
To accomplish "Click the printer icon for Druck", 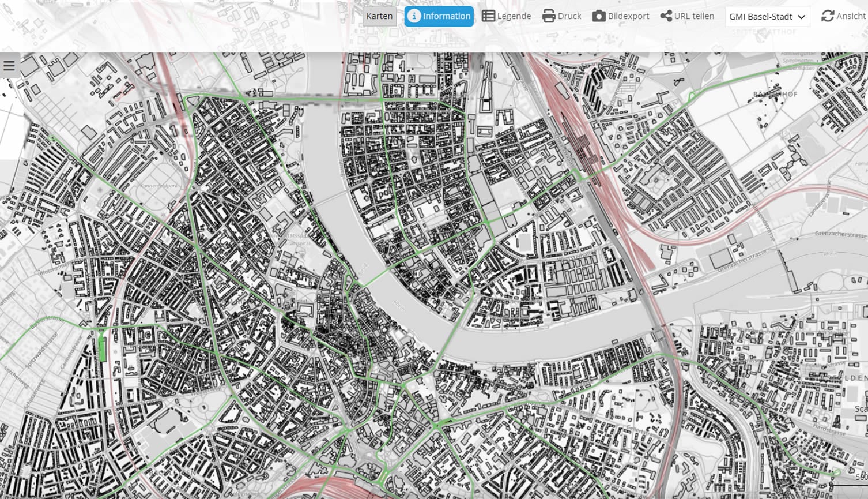I will (x=549, y=16).
